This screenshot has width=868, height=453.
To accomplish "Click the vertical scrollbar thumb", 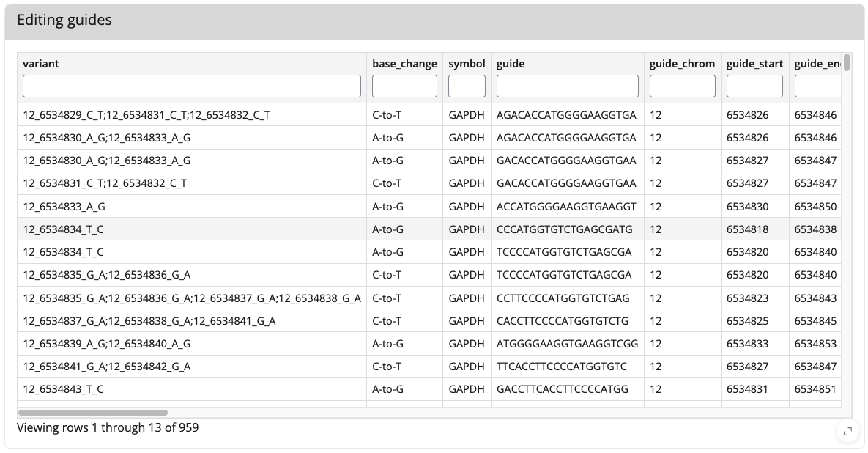I will coord(847,62).
